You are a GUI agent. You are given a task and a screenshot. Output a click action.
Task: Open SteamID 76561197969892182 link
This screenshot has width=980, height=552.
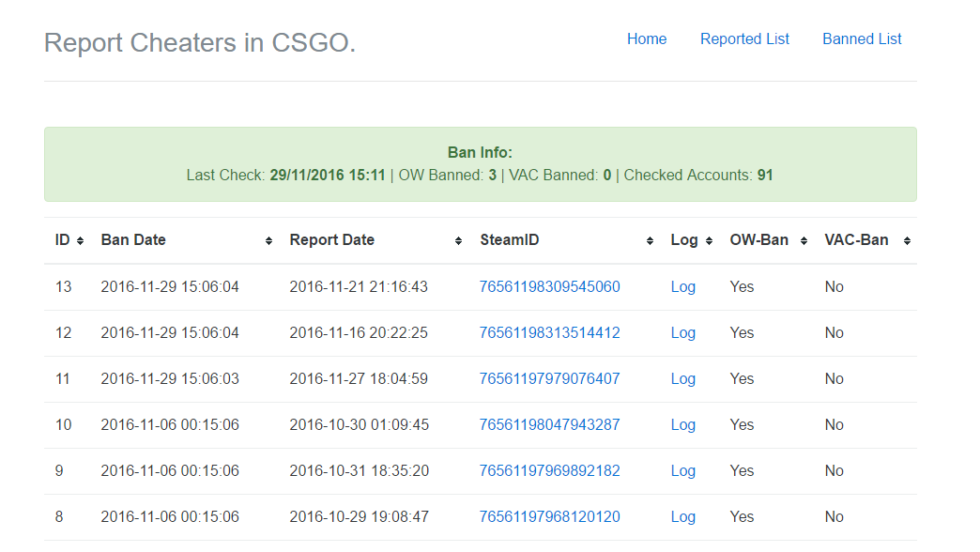[x=549, y=471]
